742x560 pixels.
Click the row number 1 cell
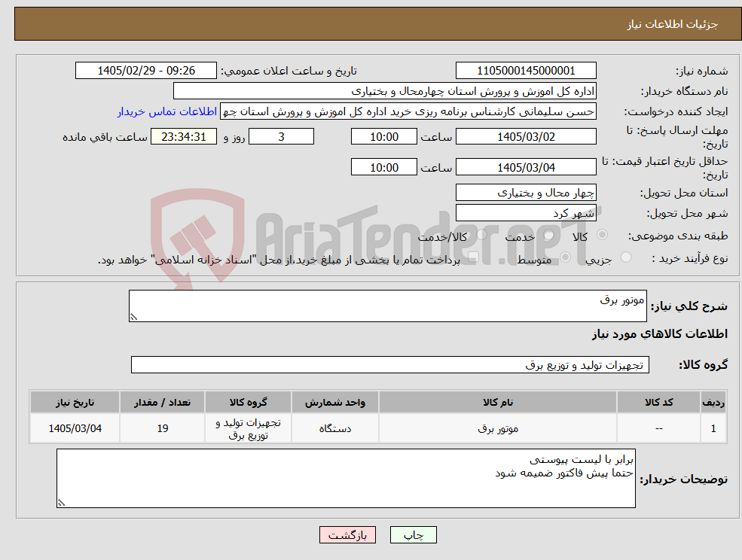tap(713, 428)
